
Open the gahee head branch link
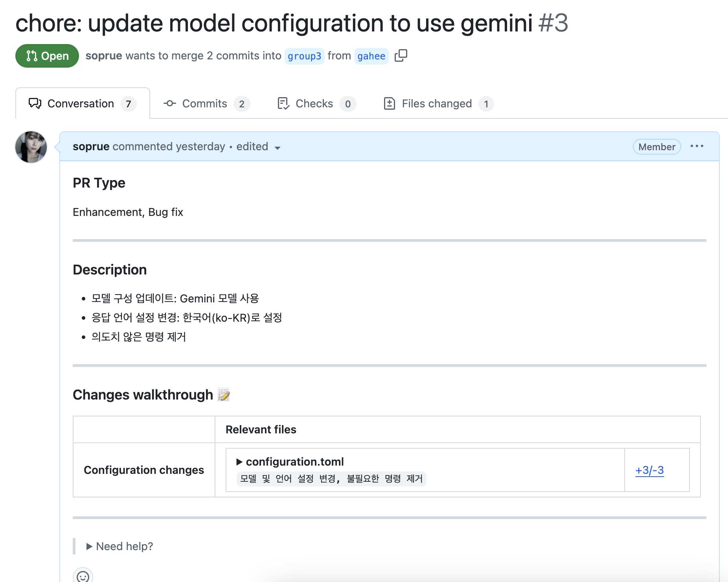[371, 56]
